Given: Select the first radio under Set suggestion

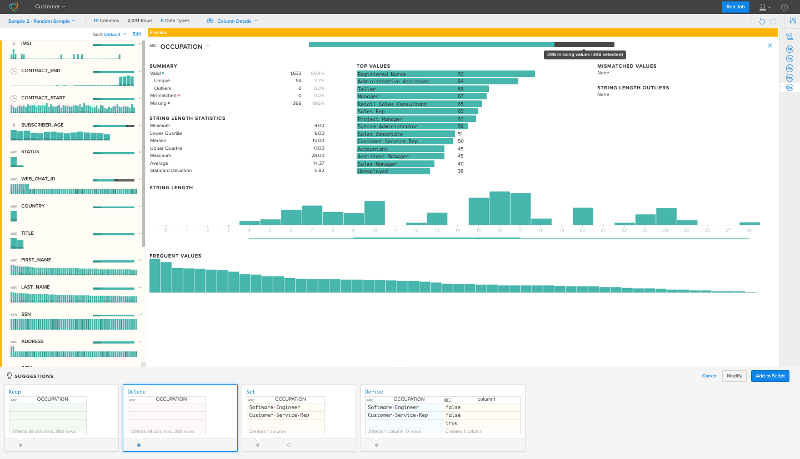Looking at the screenshot, I should 258,444.
